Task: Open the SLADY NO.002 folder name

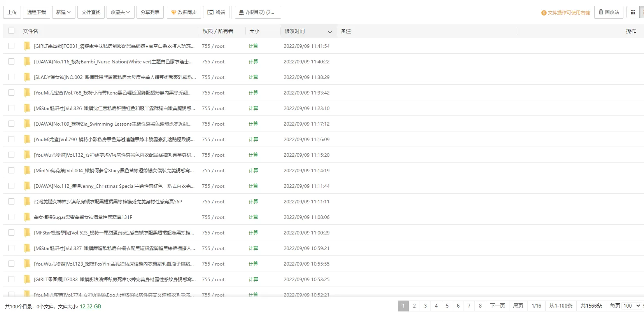Action: pyautogui.click(x=115, y=77)
